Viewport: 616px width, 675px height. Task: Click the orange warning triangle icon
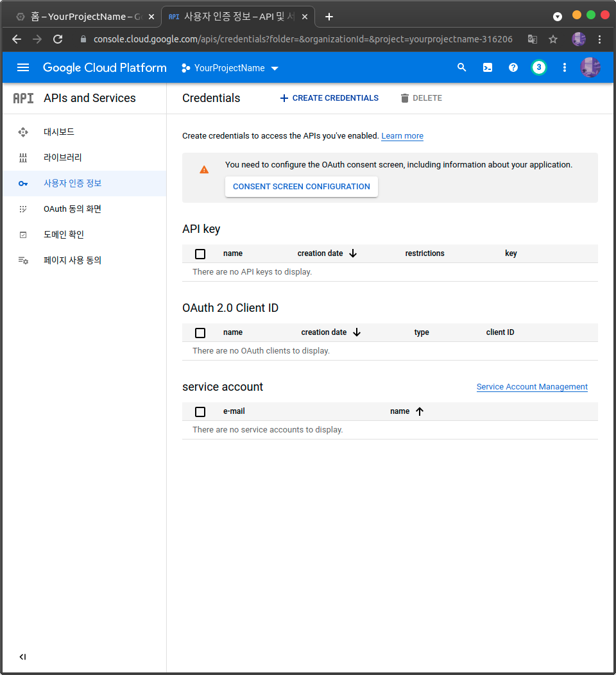(x=204, y=169)
